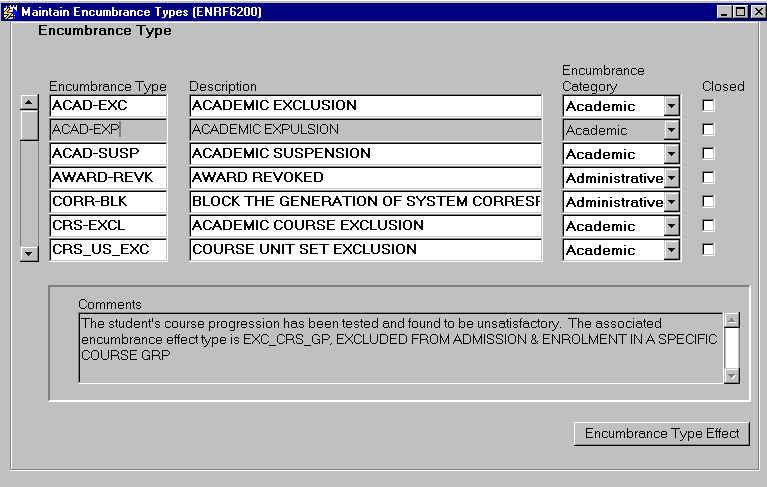Click inside the Comments text box
767x487 pixels.
click(x=400, y=347)
